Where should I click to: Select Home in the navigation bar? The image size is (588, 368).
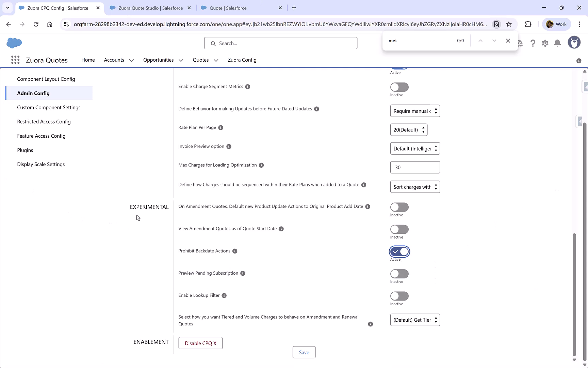[x=88, y=60]
